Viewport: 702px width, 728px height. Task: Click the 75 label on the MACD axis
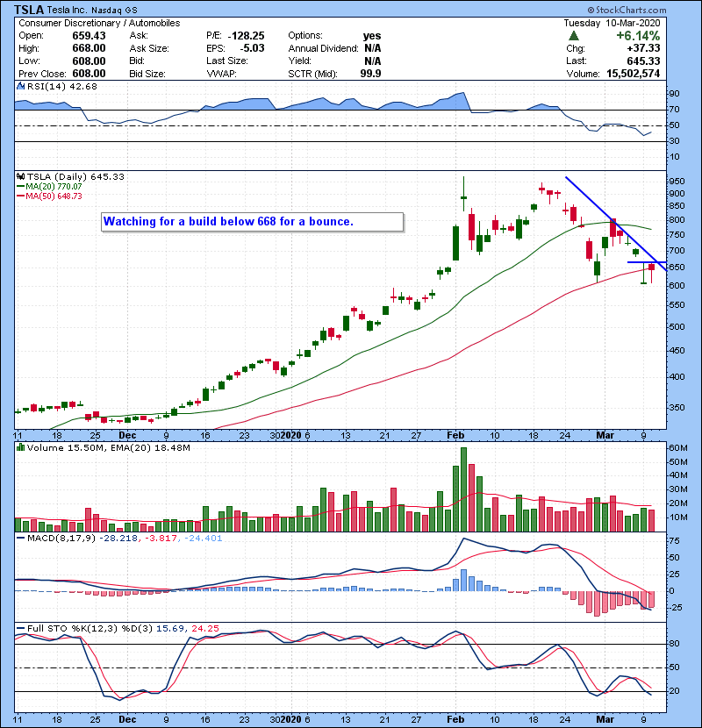click(674, 541)
